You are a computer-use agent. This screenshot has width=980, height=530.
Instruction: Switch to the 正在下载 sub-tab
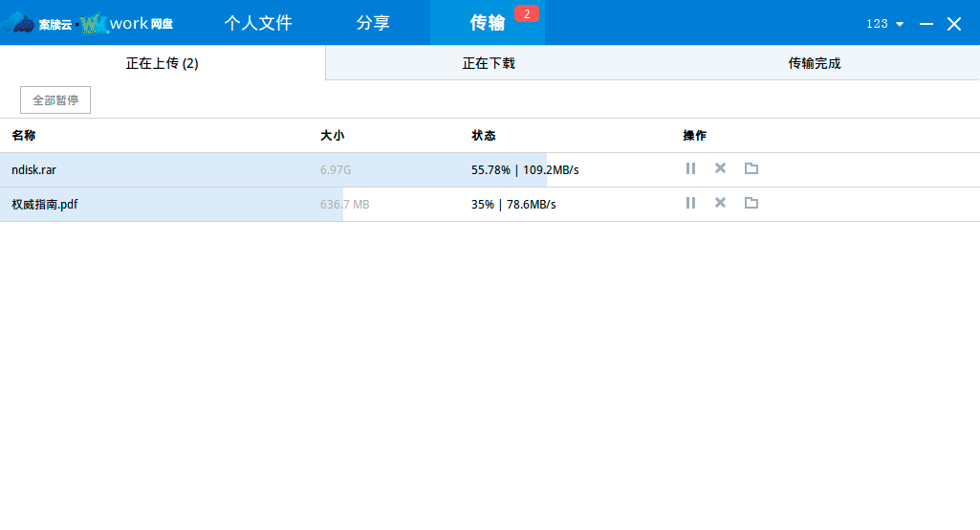click(x=489, y=63)
